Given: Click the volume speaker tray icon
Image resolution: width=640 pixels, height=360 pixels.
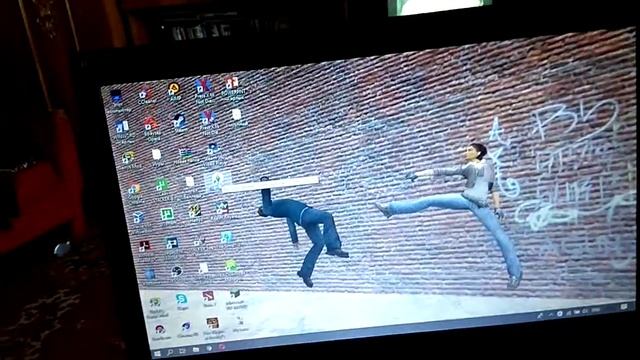Looking at the screenshot, I should (585, 311).
